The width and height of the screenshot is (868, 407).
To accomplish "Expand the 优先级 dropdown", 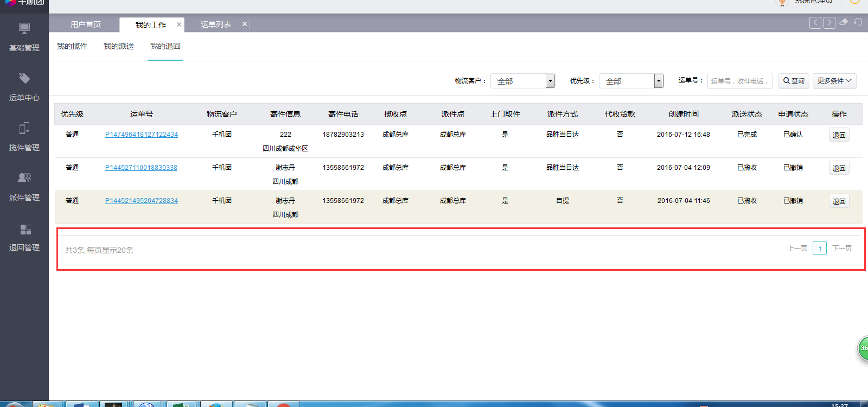I will click(659, 81).
